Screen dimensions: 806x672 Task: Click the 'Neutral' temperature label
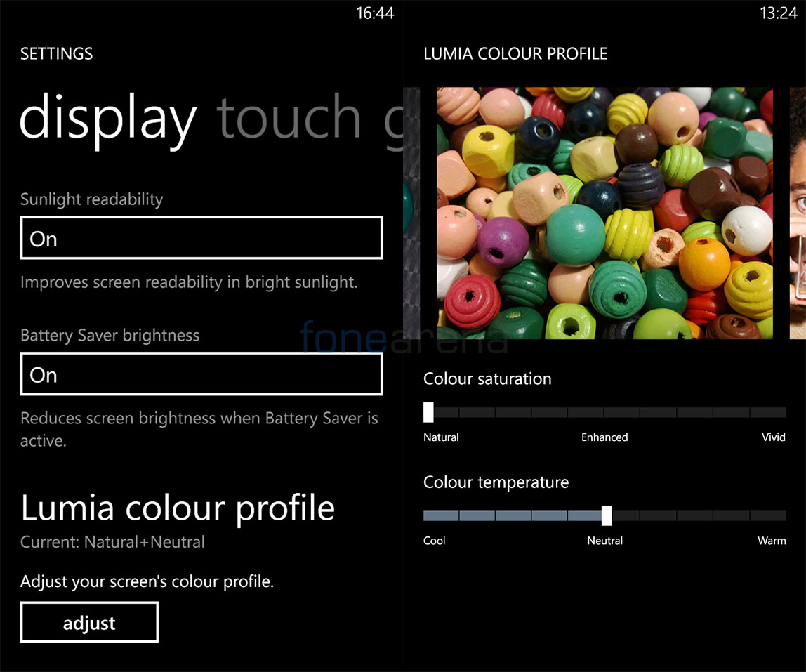pyautogui.click(x=605, y=541)
